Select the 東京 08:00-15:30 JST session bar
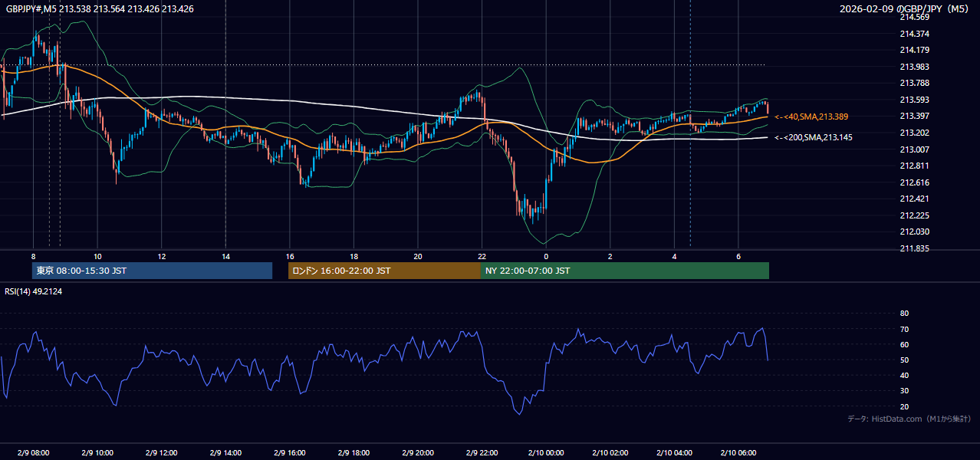 (153, 271)
